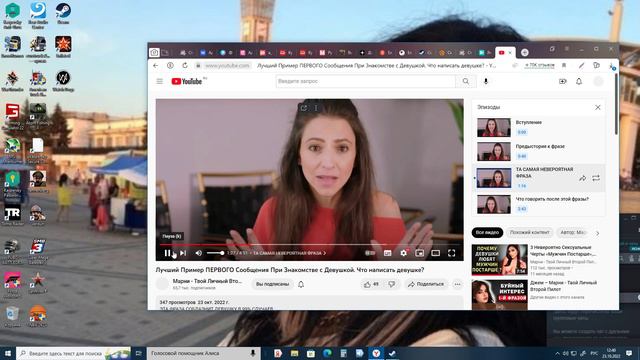The width and height of the screenshot is (640, 360).
Task: Click the www.youtube.com address field
Action: click(x=227, y=65)
